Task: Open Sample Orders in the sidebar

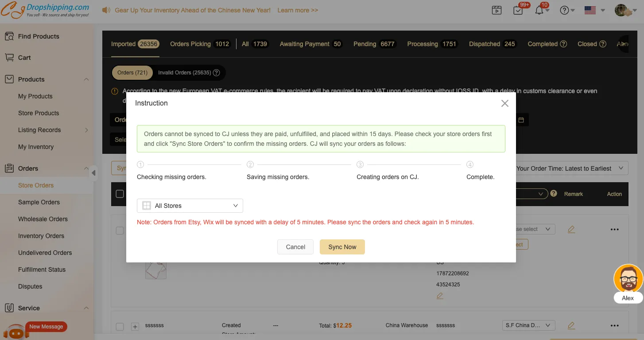Action: [x=39, y=202]
